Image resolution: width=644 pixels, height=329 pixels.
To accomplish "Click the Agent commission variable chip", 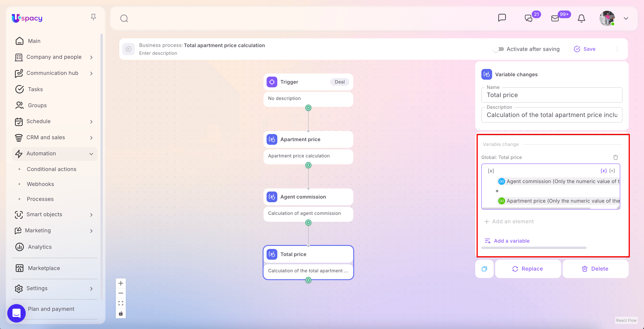I will [x=558, y=182].
